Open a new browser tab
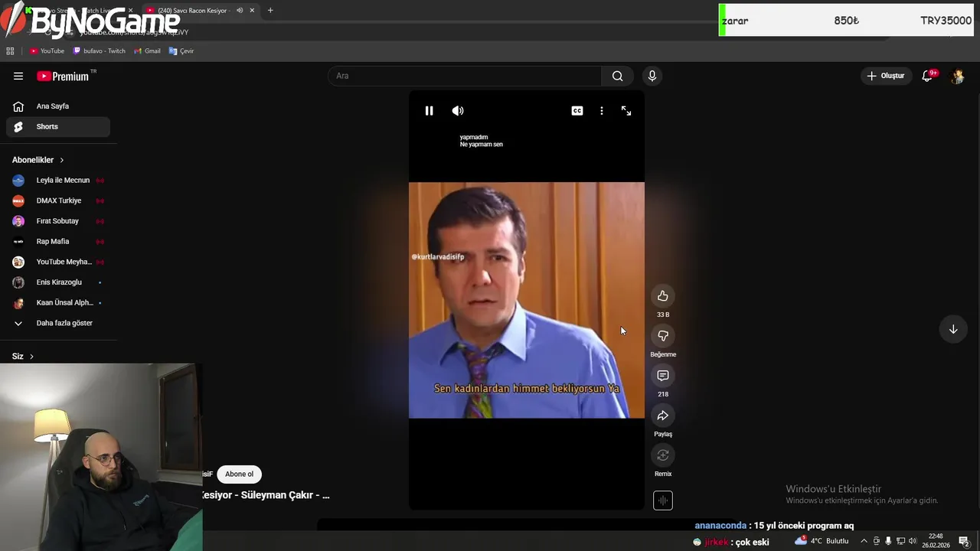Image resolution: width=980 pixels, height=551 pixels. pos(270,11)
